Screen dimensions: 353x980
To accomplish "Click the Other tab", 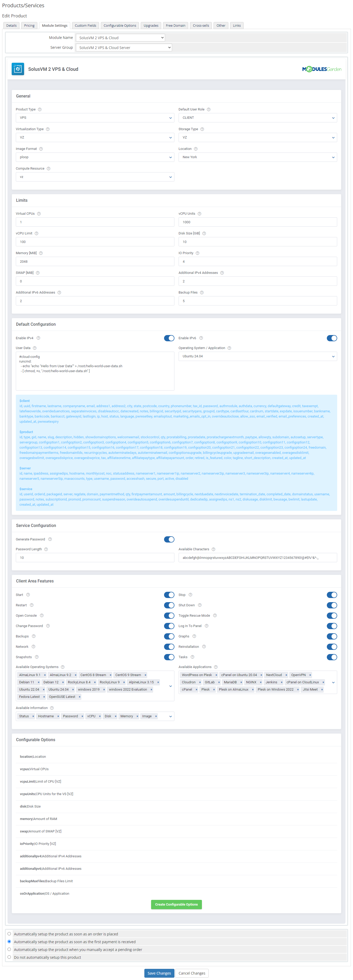I will (221, 25).
